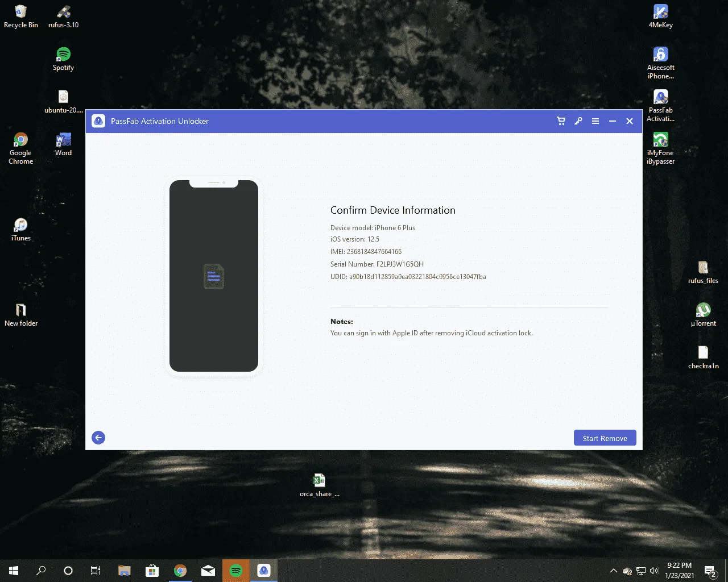Select the µTorrent desktop shortcut
The image size is (728, 582).
point(704,315)
